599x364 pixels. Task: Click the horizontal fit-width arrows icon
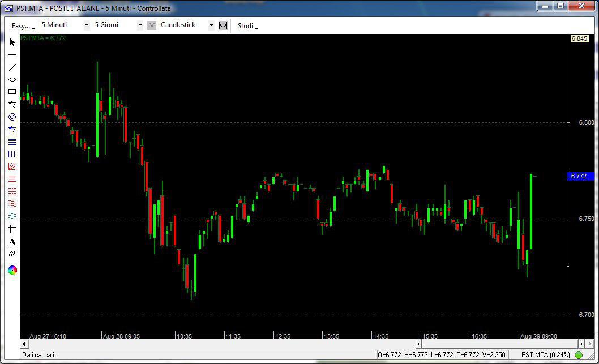(x=223, y=25)
